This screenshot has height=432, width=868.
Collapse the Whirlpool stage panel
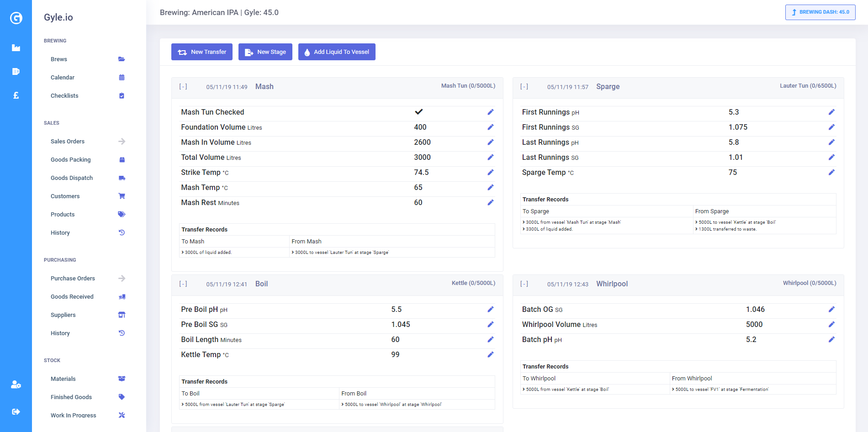tap(524, 284)
